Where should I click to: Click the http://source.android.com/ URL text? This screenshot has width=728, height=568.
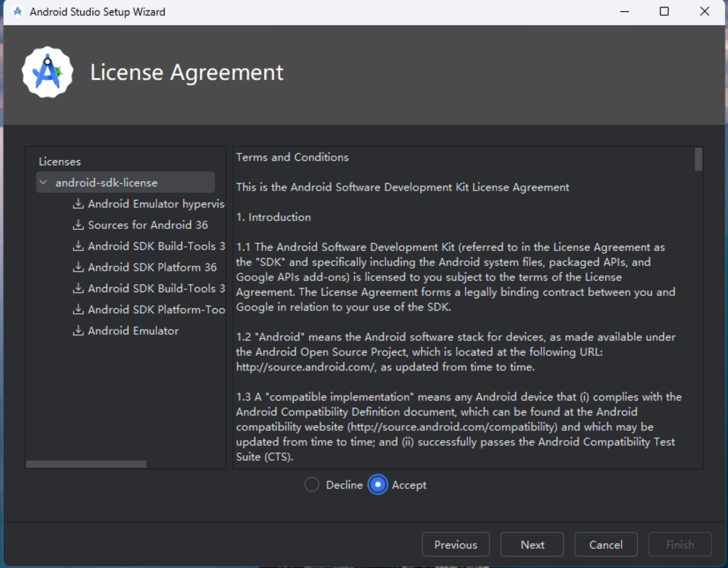pyautogui.click(x=305, y=367)
